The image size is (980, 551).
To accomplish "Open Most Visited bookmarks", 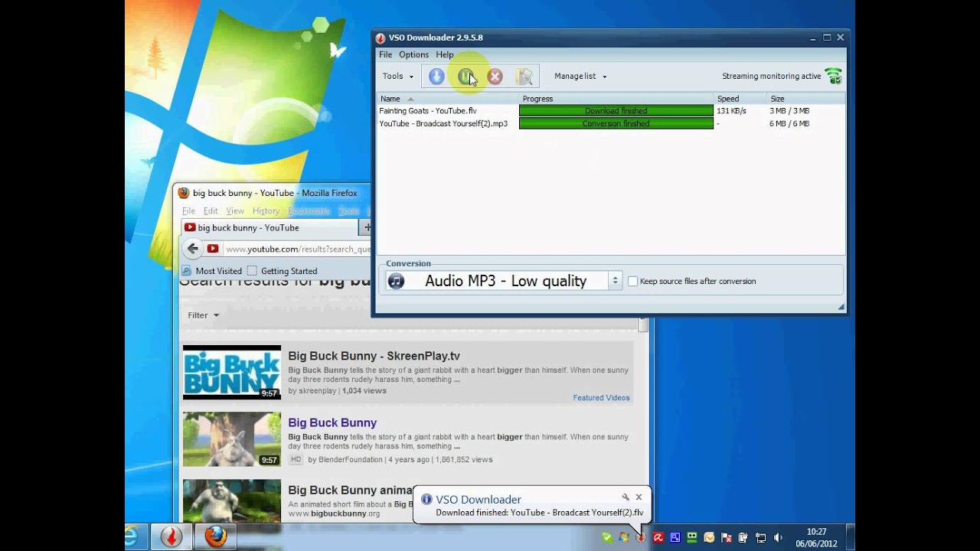I will point(211,271).
